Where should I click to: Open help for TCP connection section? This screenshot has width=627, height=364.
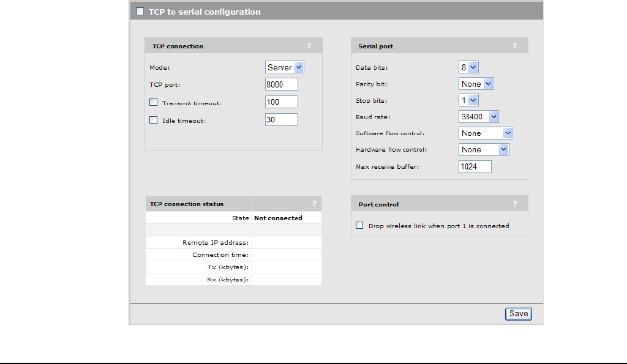coord(309,46)
